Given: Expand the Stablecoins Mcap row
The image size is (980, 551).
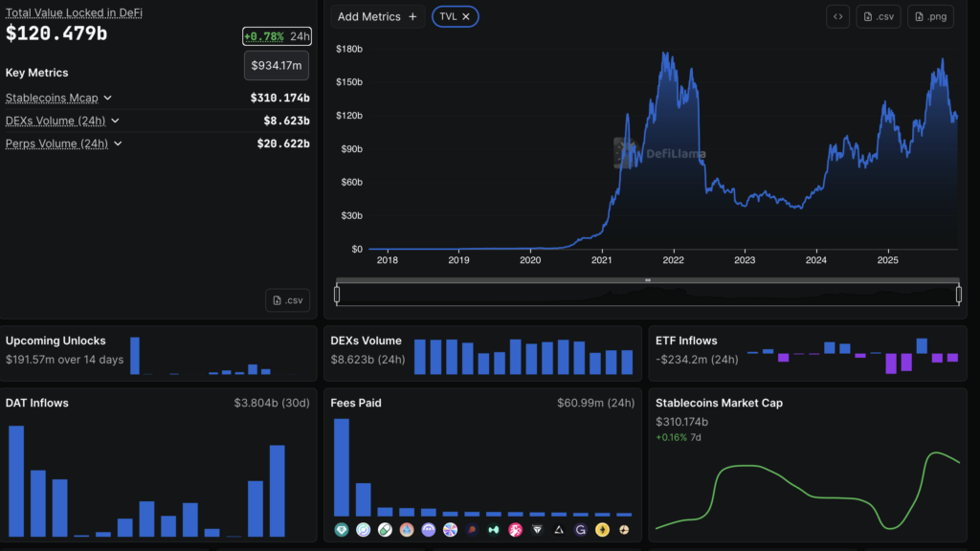Looking at the screenshot, I should tap(108, 98).
